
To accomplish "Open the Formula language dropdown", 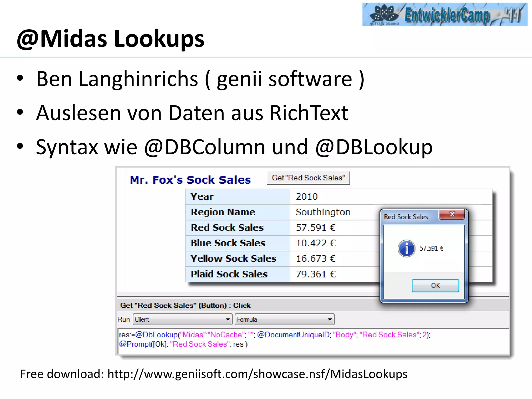I will tap(284, 319).
